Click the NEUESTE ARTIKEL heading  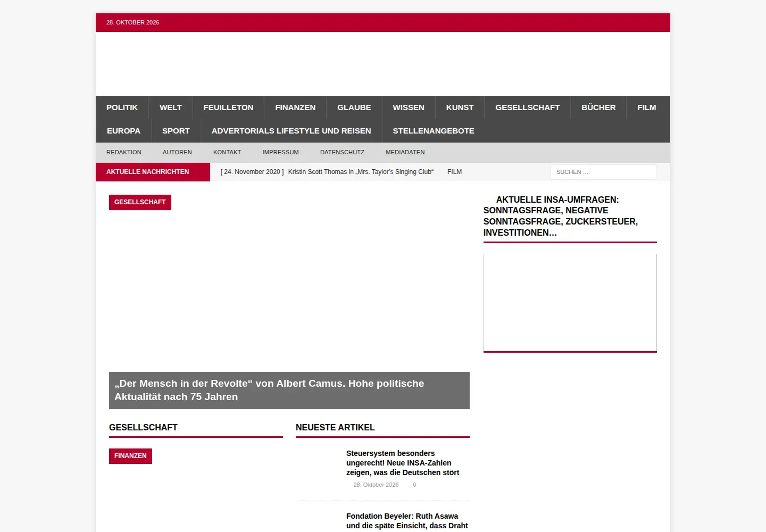(x=335, y=427)
